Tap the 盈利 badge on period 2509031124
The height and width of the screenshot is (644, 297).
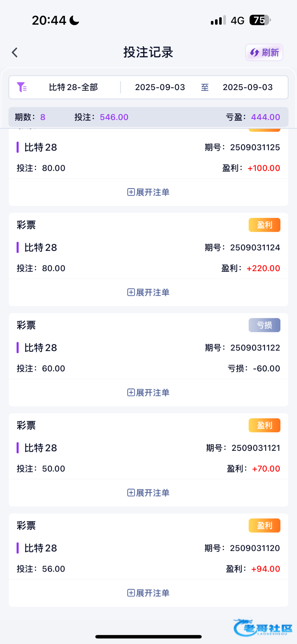pos(264,225)
